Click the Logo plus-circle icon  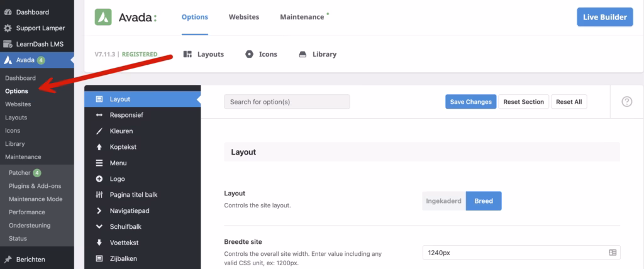99,179
